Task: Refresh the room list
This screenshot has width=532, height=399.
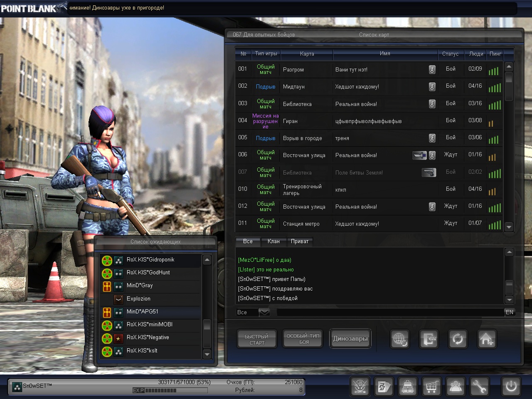Action: (458, 339)
